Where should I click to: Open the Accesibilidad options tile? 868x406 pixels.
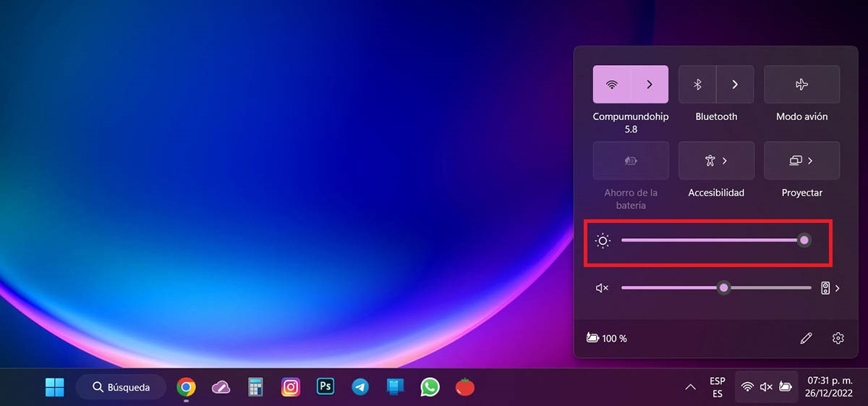pyautogui.click(x=716, y=161)
